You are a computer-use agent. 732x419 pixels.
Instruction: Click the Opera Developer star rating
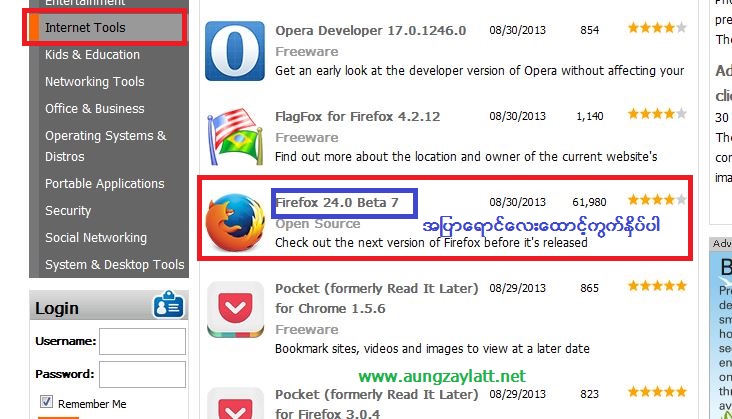tap(657, 28)
